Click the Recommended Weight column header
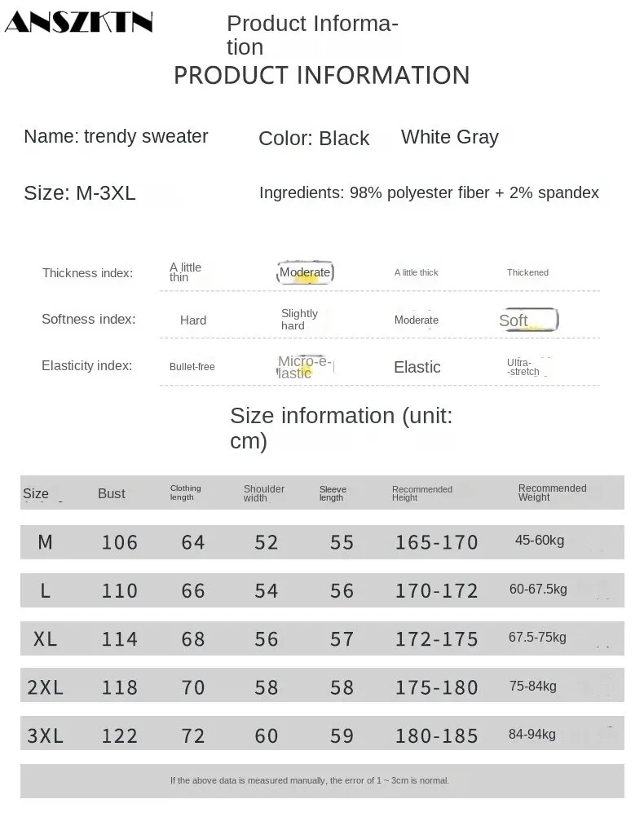 pyautogui.click(x=552, y=492)
